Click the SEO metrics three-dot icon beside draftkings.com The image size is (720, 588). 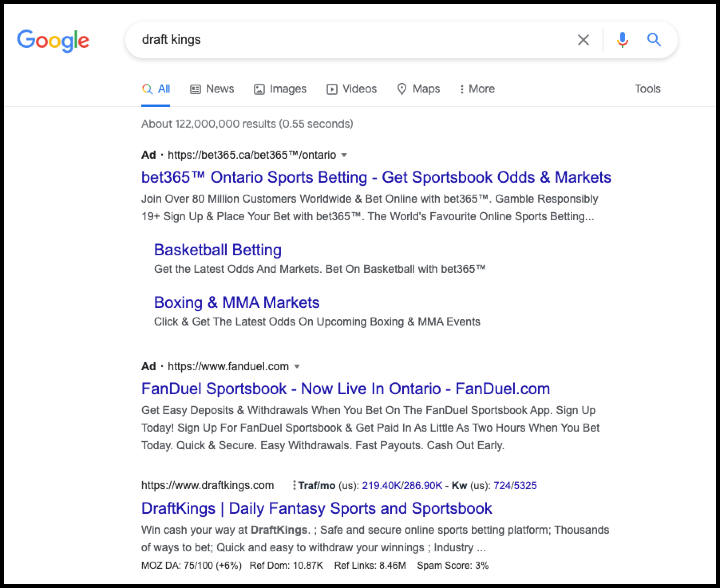tap(294, 485)
